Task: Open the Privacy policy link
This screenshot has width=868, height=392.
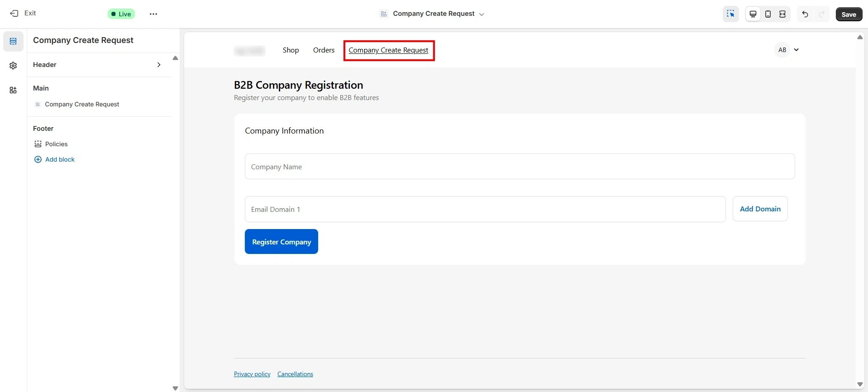Action: click(252, 374)
